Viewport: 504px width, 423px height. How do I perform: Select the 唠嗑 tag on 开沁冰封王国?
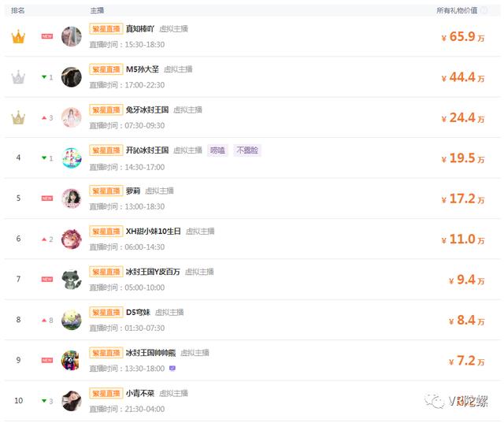217,150
